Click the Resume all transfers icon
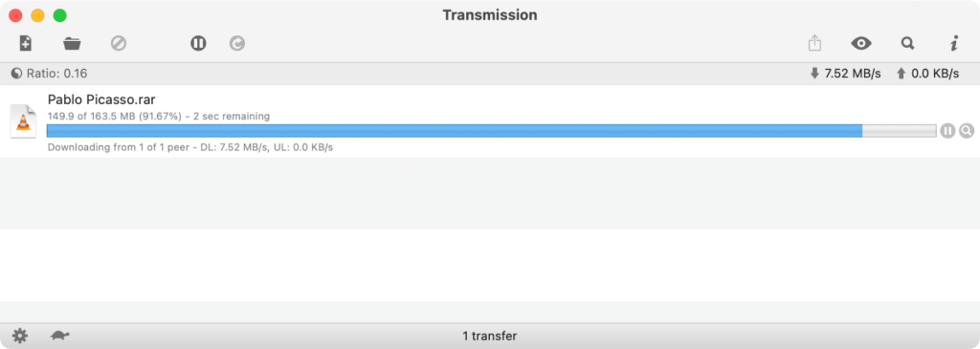The image size is (980, 349). pos(237,43)
